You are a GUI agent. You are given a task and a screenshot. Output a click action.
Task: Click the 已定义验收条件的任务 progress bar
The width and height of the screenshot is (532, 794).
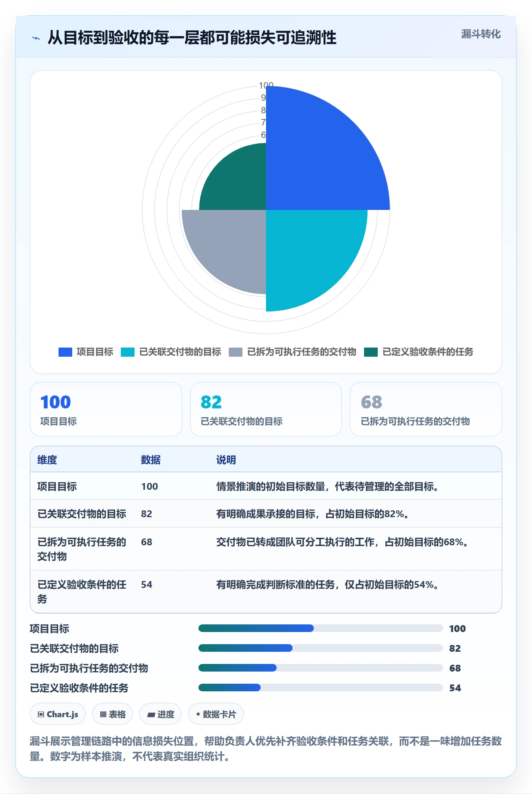coord(321,688)
